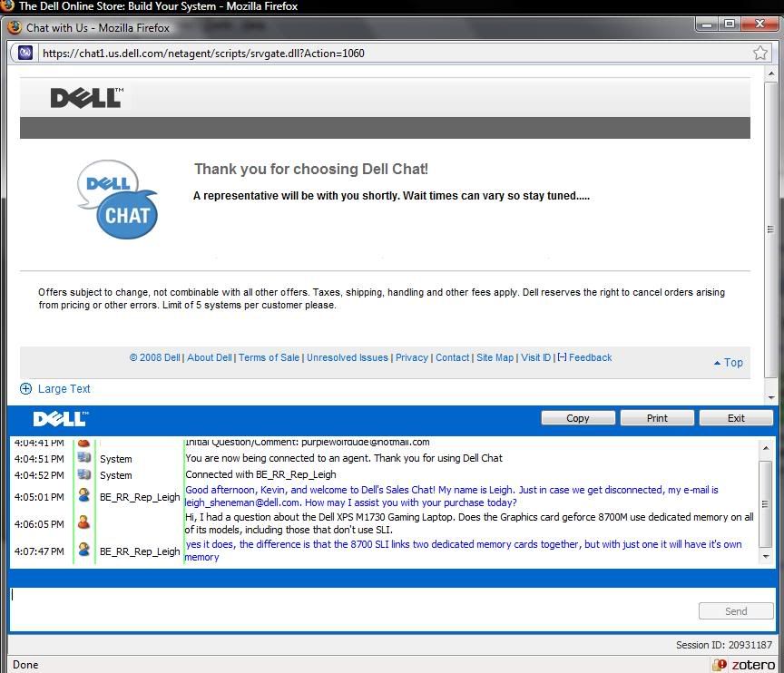Open the Site Map link

(495, 357)
